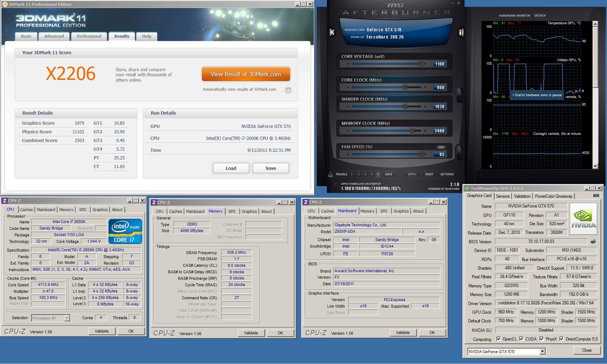The image size is (607, 364).
Task: Click the profile lock icon in Afterburner
Action: [330, 174]
